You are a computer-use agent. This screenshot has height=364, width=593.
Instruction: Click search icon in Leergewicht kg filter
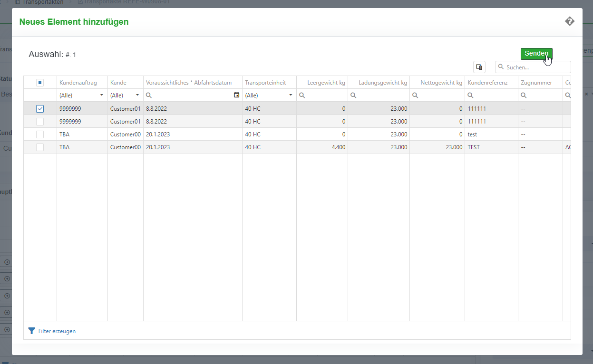(302, 95)
